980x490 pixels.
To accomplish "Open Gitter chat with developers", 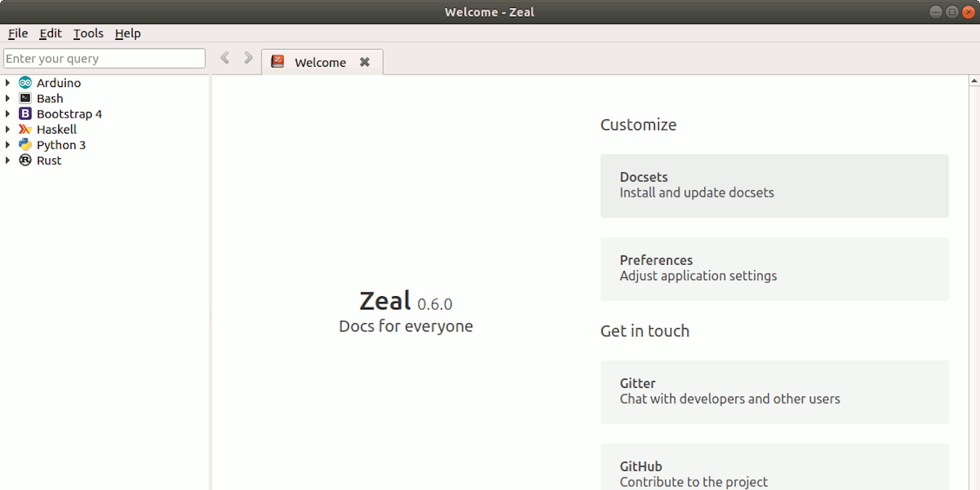I will (774, 391).
